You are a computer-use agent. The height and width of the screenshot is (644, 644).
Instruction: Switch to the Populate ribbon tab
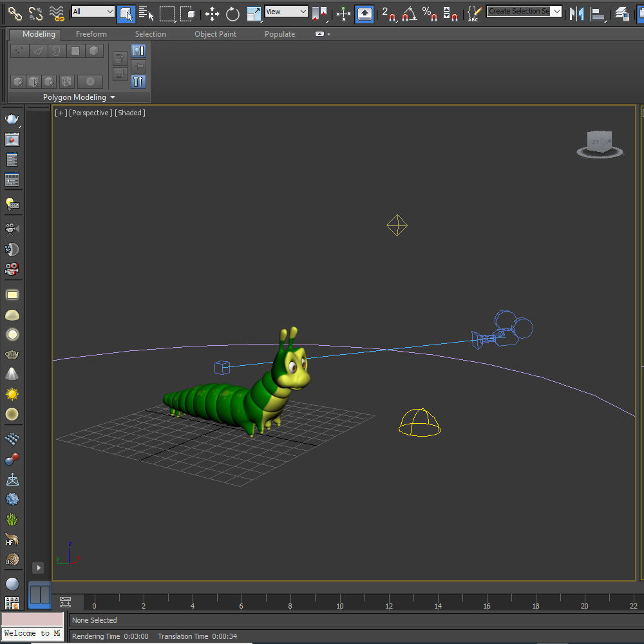click(279, 34)
